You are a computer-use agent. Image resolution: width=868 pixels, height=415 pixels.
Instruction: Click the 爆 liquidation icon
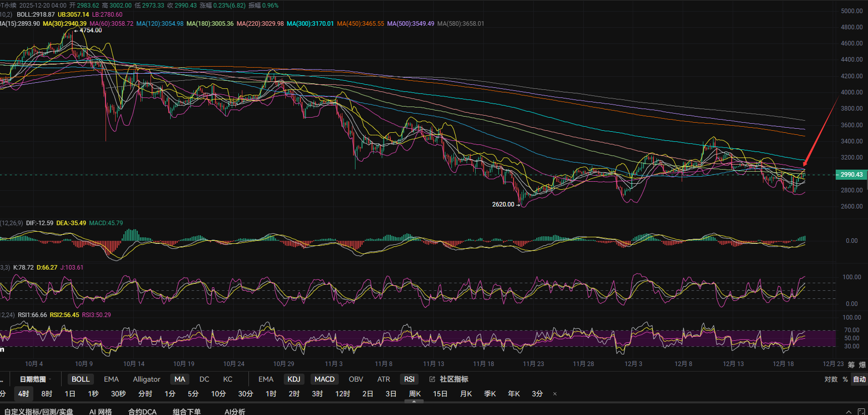862,365
